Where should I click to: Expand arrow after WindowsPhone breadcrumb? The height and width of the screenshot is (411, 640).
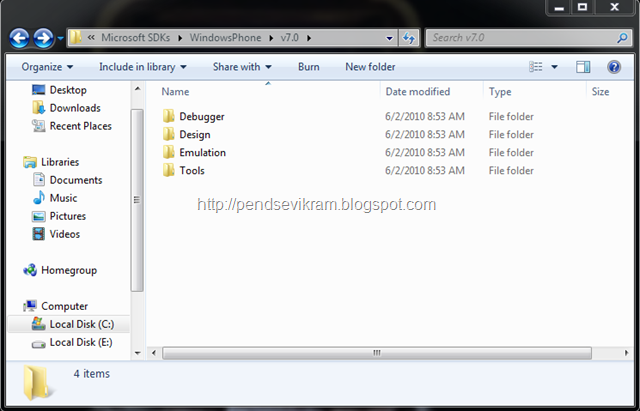tap(271, 38)
